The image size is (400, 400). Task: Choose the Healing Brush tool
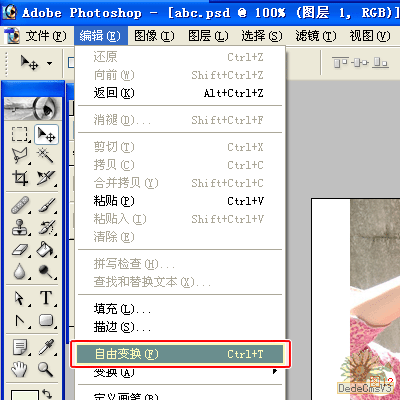click(x=20, y=205)
